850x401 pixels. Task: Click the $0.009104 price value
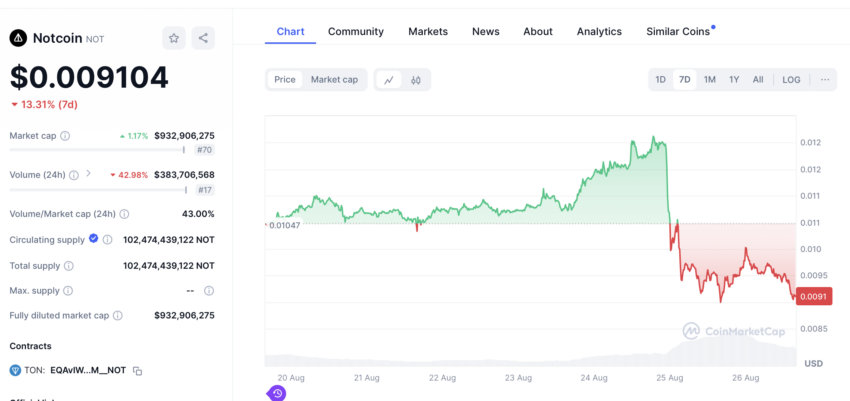point(89,77)
